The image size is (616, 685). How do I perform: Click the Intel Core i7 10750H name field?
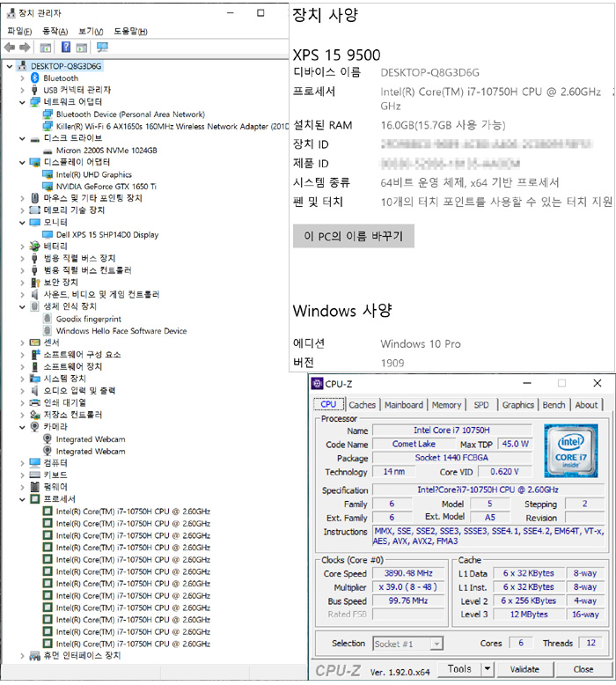(451, 431)
